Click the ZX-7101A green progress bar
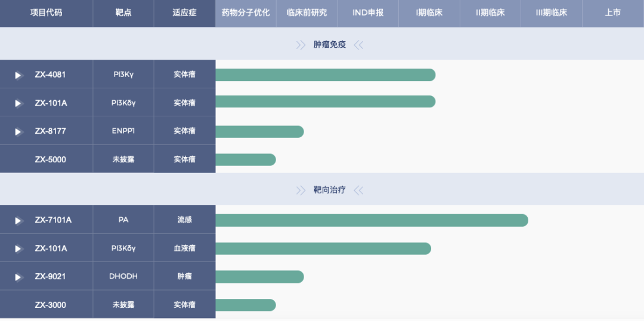This screenshot has height=321, width=644. 371,220
